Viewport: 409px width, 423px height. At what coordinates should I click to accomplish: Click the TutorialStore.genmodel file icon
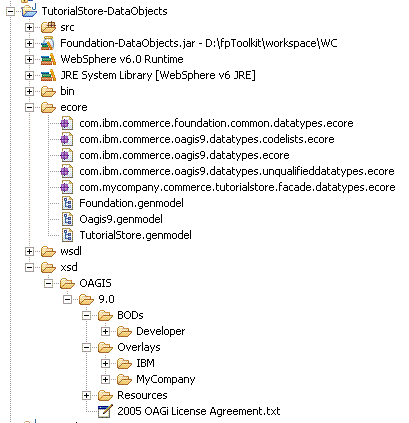(67, 235)
